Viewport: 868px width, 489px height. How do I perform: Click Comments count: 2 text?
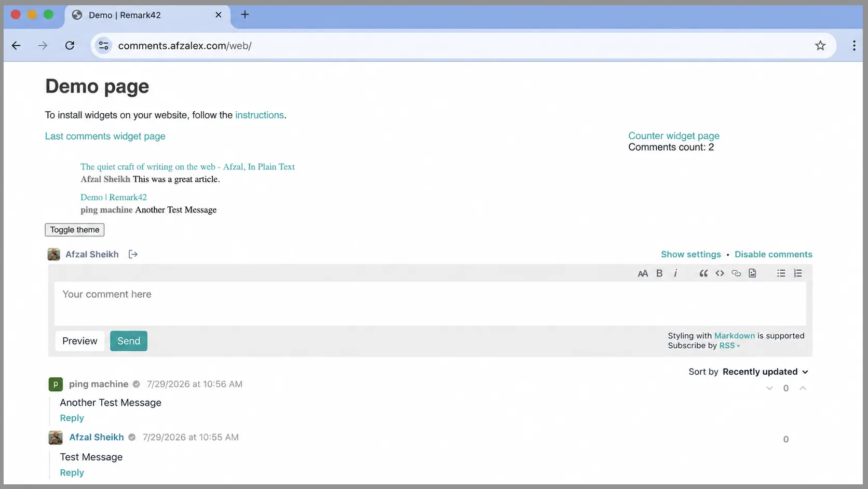pos(671,147)
